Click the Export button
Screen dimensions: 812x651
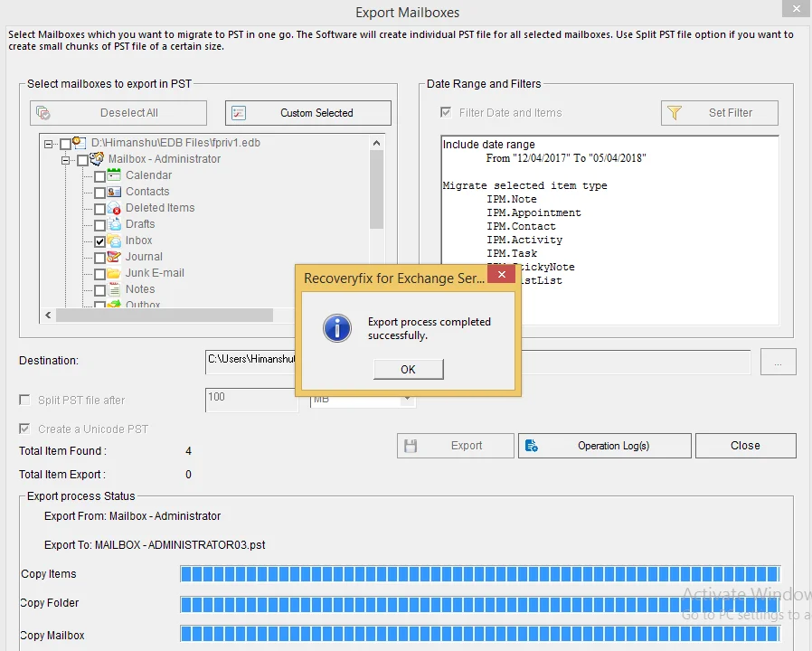click(x=455, y=446)
